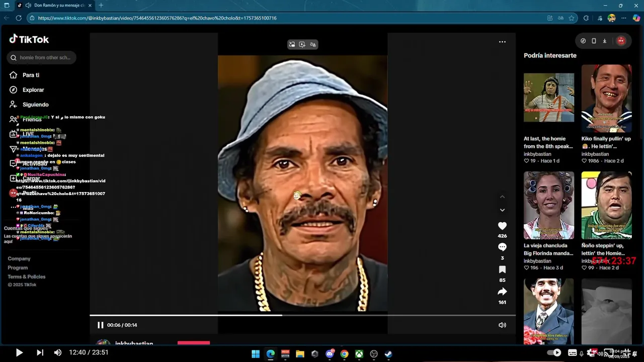Click the 'Podría interesarte' heading
The image size is (644, 362).
[550, 55]
